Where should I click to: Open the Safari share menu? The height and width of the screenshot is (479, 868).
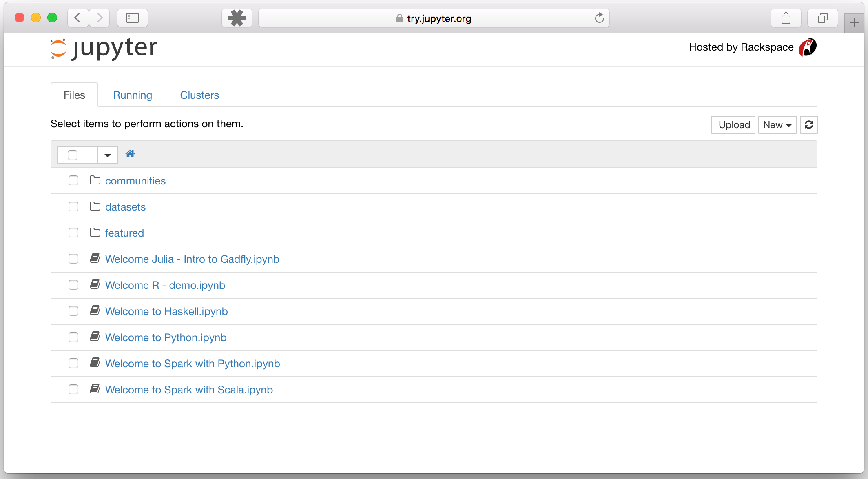(786, 18)
